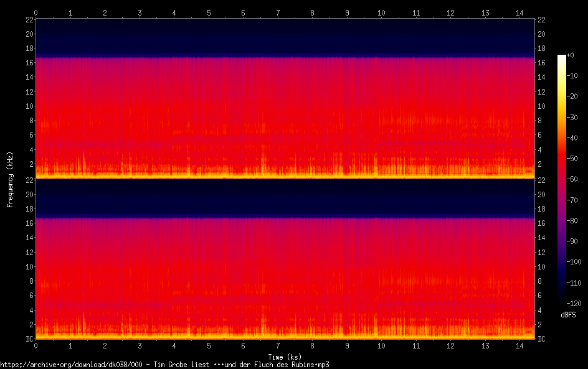Click upper channel right-axis "12" kHz label
The image size is (588, 369).
point(541,91)
